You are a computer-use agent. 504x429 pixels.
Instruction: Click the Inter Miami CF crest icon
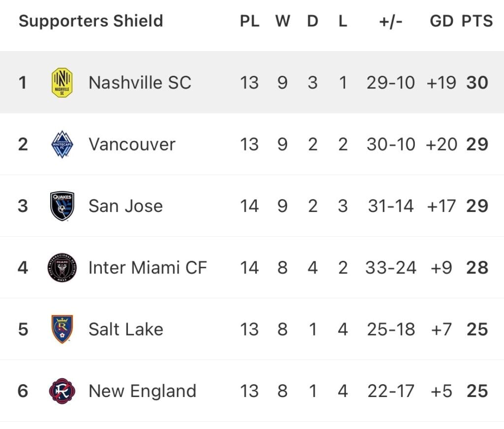pos(62,267)
